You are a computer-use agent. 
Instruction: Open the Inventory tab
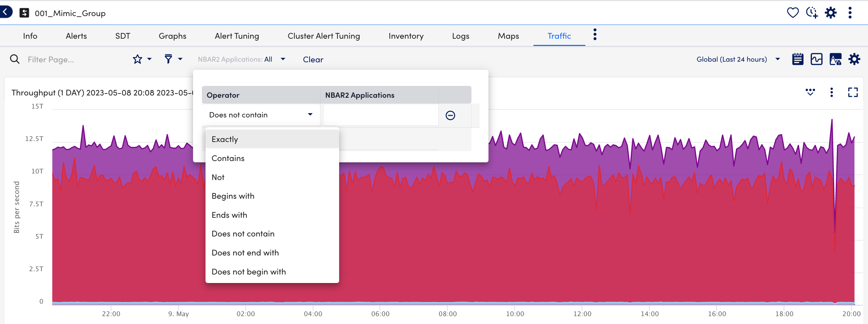[x=406, y=36]
